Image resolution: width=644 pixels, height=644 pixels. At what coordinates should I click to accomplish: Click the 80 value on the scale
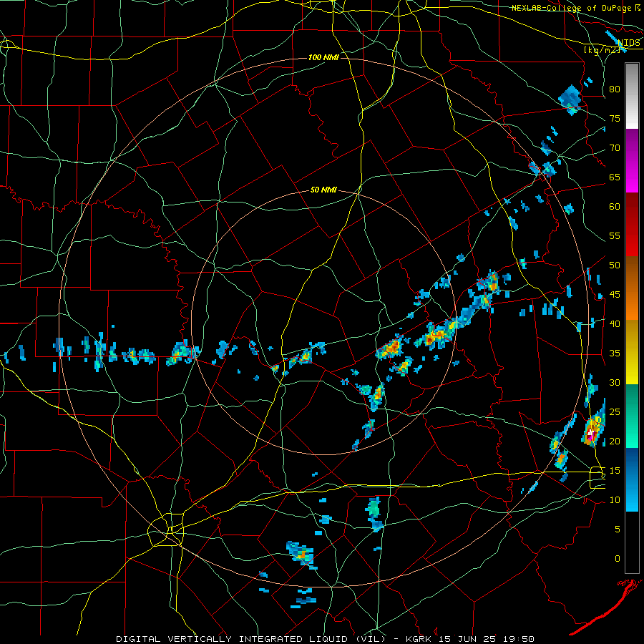(x=615, y=89)
